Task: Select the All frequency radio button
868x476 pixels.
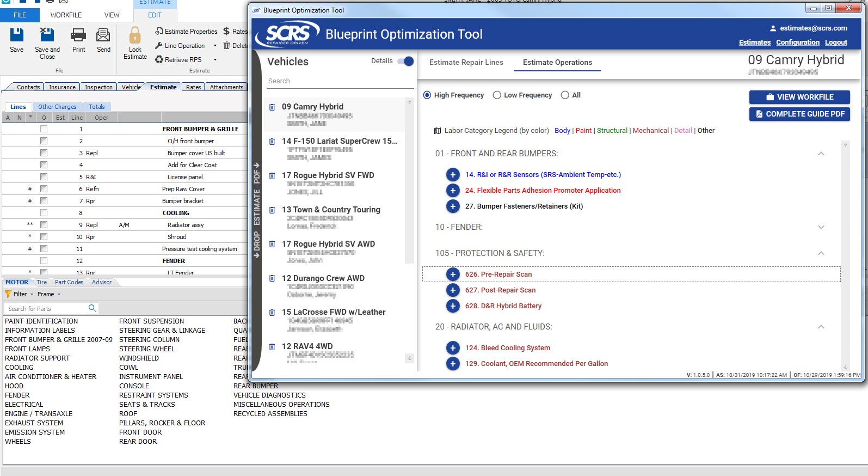Action: (565, 95)
